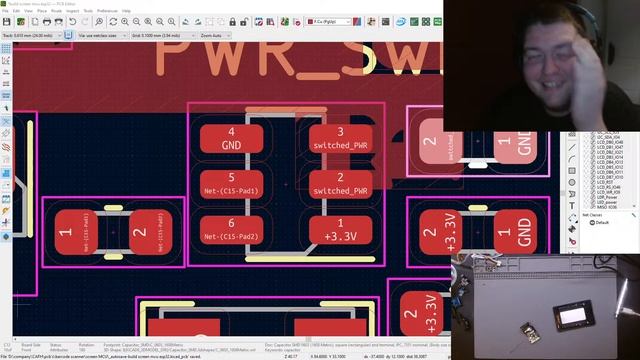Open the scripting console icon
The height and width of the screenshot is (360, 640).
[x=385, y=22]
